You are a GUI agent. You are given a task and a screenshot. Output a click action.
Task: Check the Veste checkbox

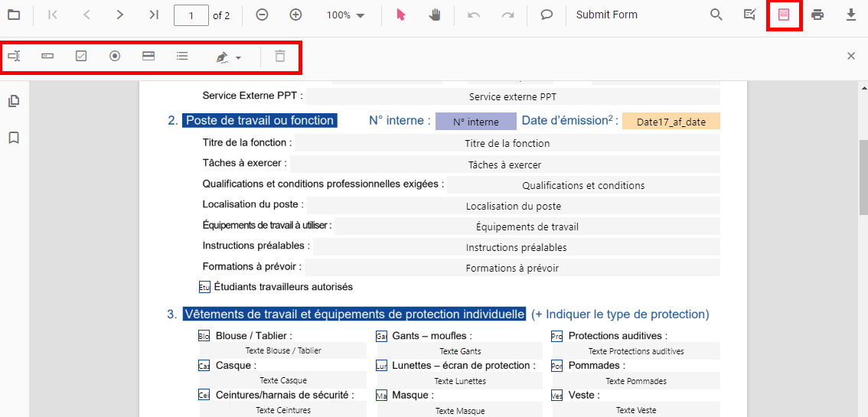click(x=557, y=396)
